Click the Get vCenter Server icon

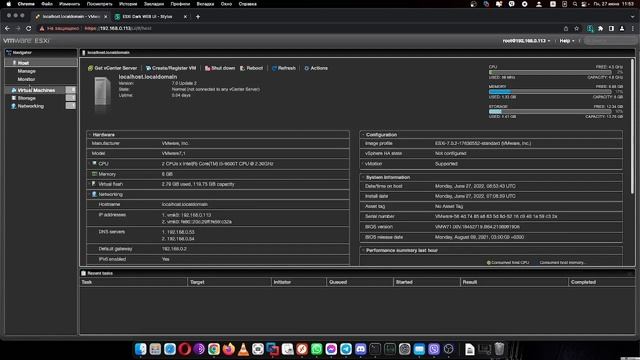click(x=91, y=68)
